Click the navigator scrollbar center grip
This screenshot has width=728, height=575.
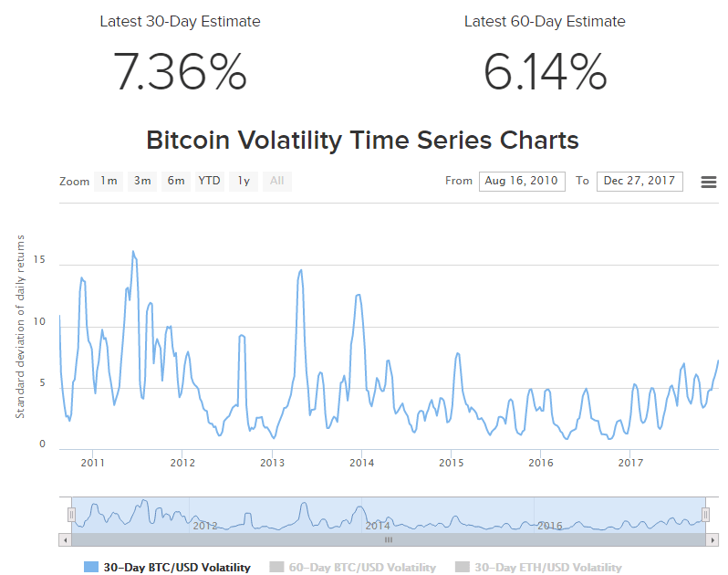point(388,539)
